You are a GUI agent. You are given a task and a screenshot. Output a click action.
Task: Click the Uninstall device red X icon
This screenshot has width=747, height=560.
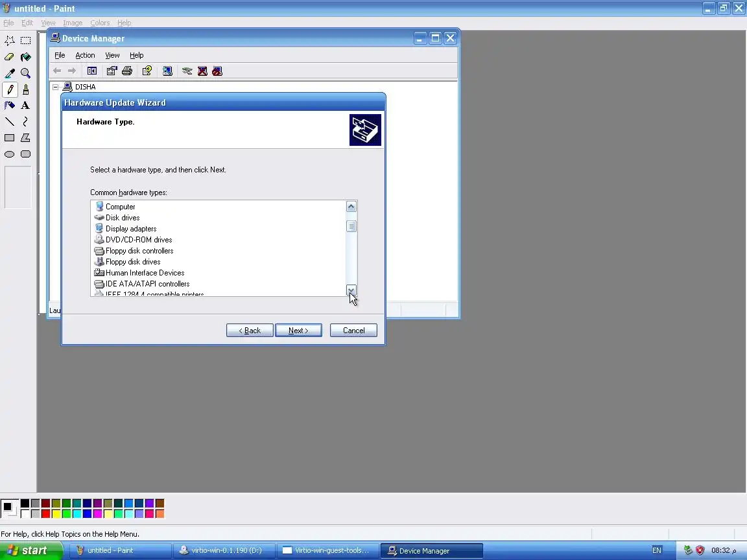202,71
